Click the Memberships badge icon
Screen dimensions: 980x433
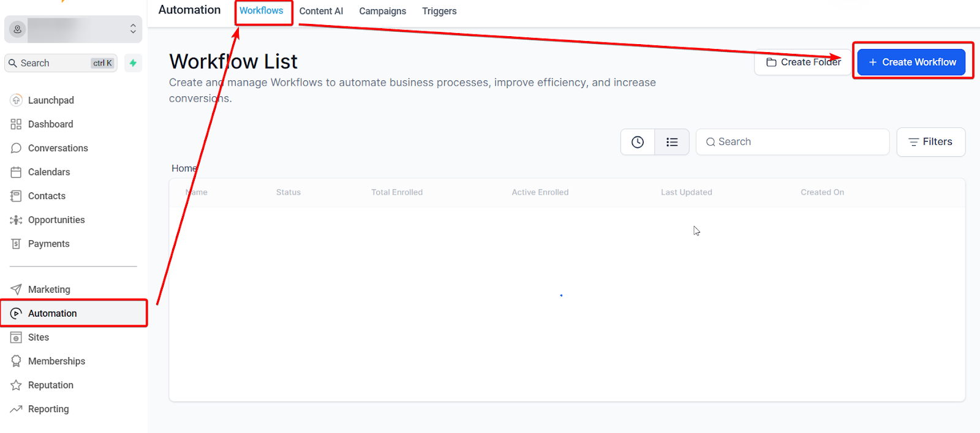pos(16,361)
